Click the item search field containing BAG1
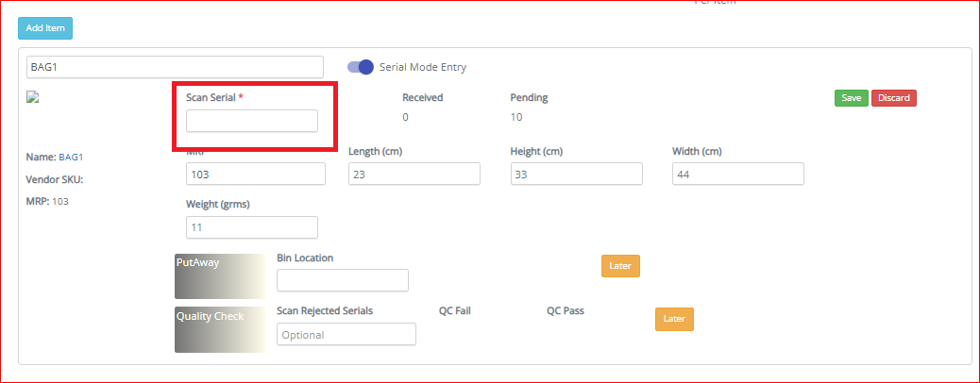The width and height of the screenshot is (980, 383). [175, 67]
